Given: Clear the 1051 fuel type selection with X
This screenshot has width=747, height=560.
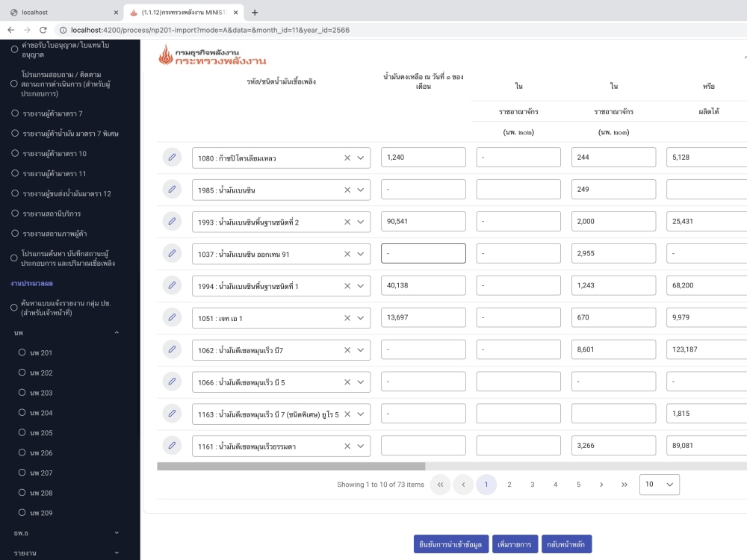Looking at the screenshot, I should [347, 318].
